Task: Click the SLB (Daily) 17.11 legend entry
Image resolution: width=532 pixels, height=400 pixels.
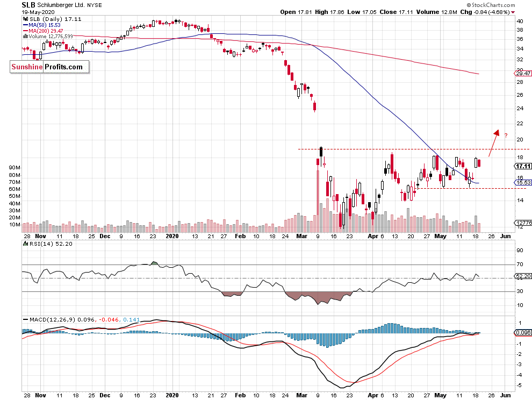Action: (x=55, y=19)
